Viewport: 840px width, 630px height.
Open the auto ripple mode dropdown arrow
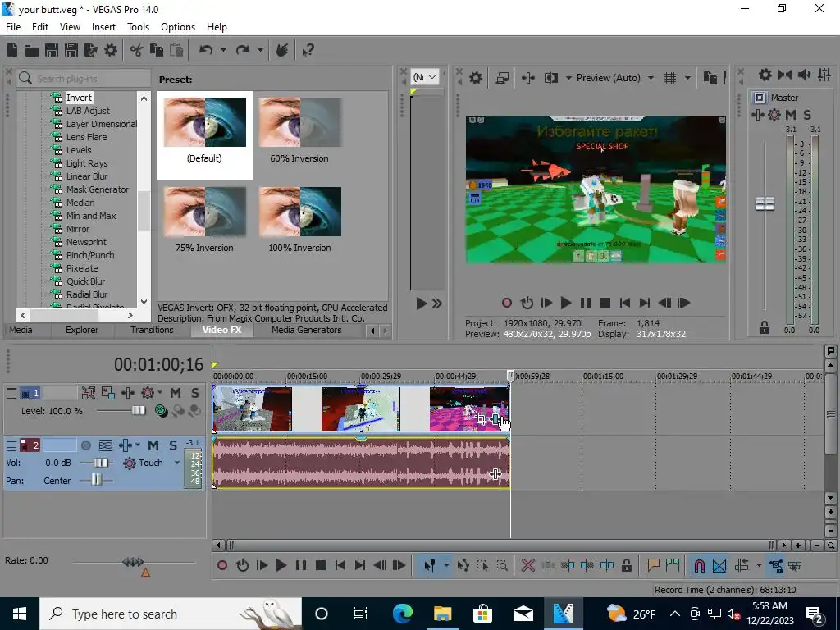point(758,566)
